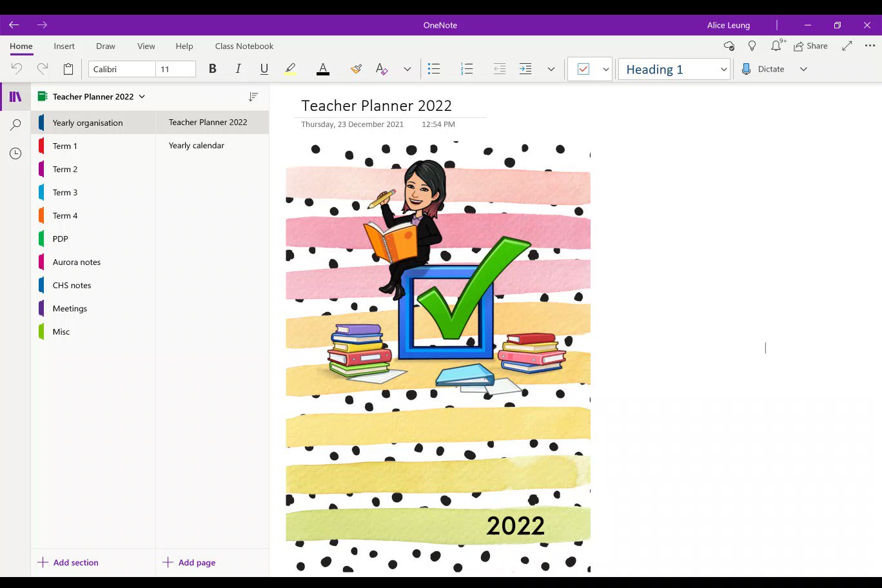Select the Yearly calendar page
This screenshot has width=882, height=588.
pyautogui.click(x=196, y=145)
